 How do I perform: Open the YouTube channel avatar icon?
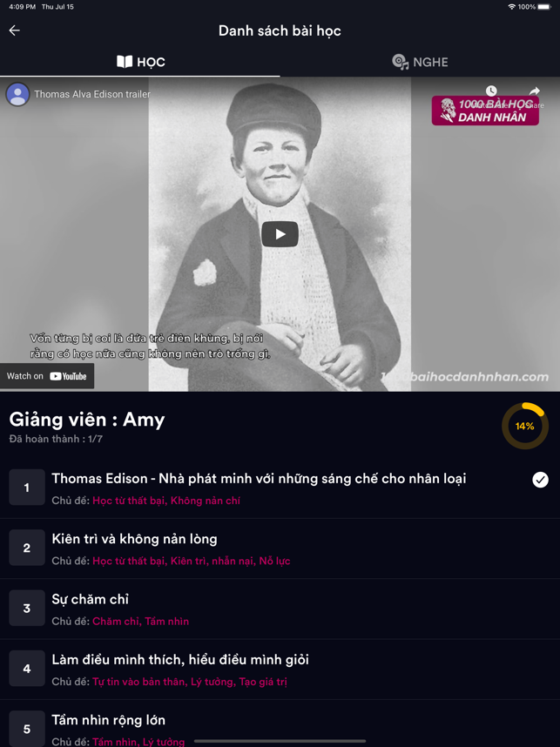pyautogui.click(x=17, y=94)
